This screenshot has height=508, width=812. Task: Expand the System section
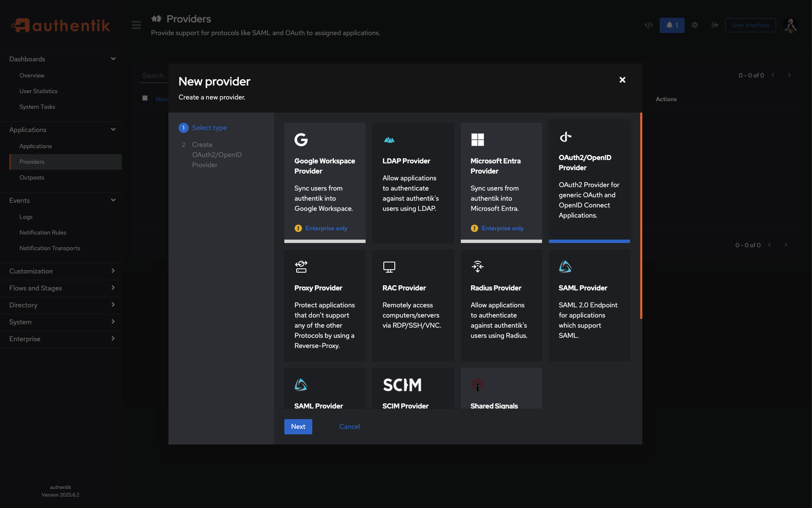click(61, 322)
